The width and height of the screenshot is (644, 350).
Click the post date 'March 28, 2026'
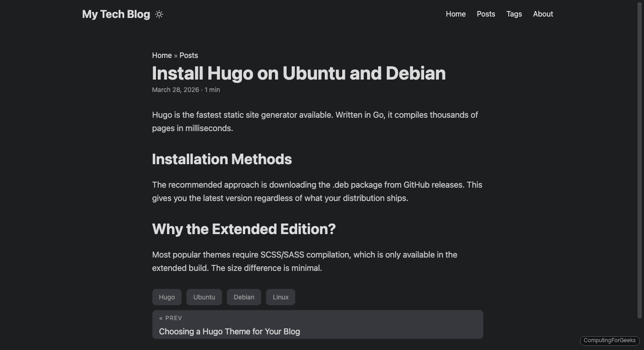pos(175,90)
